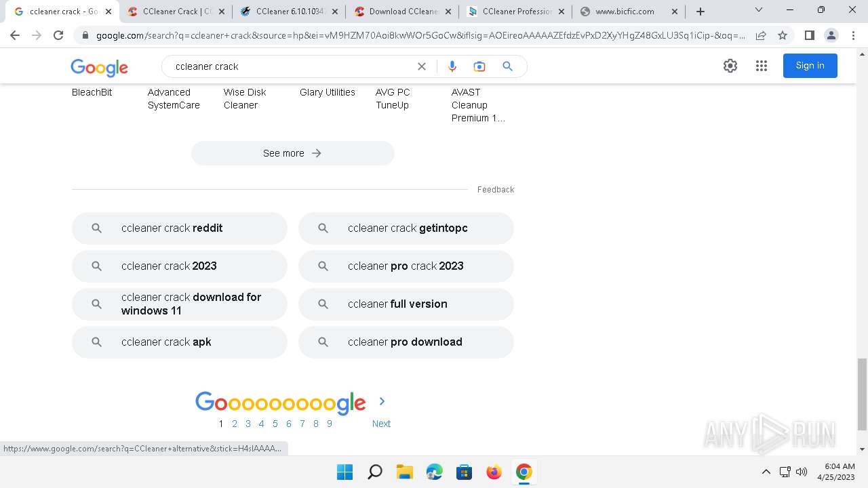Select ccleaner crack download for windows 11
868x488 pixels.
click(x=180, y=304)
